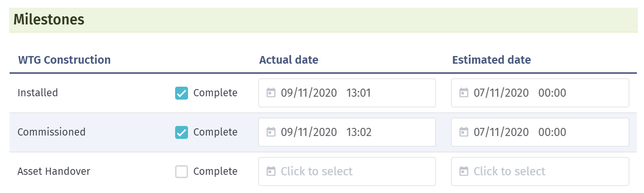
Task: Click the Installed estimated 07/11/2020 date text
Action: pyautogui.click(x=501, y=93)
